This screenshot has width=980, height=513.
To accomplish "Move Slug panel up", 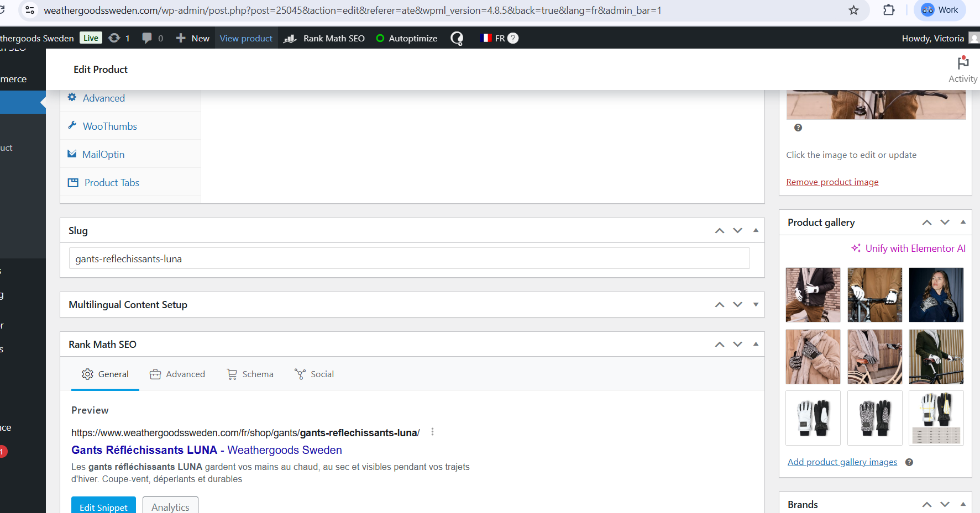I will coord(719,231).
